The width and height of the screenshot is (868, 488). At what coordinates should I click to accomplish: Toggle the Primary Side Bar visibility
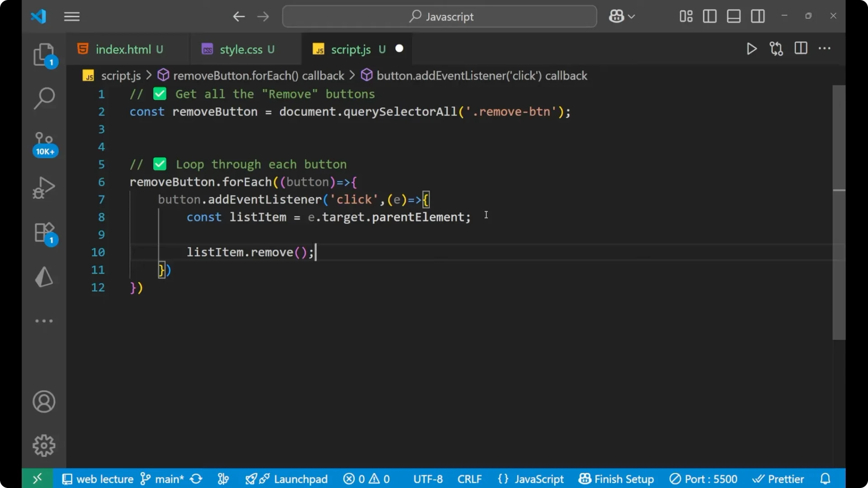[709, 16]
